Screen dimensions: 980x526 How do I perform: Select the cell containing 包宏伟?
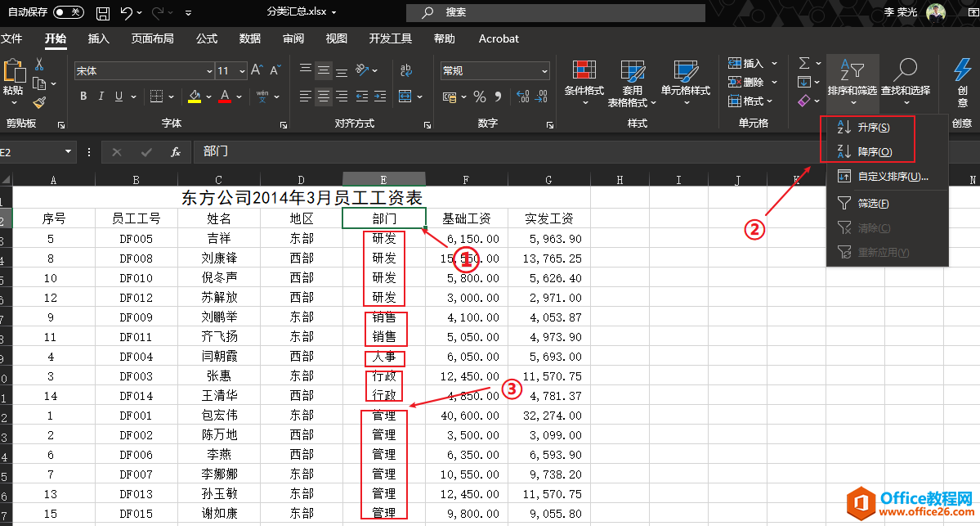(219, 416)
